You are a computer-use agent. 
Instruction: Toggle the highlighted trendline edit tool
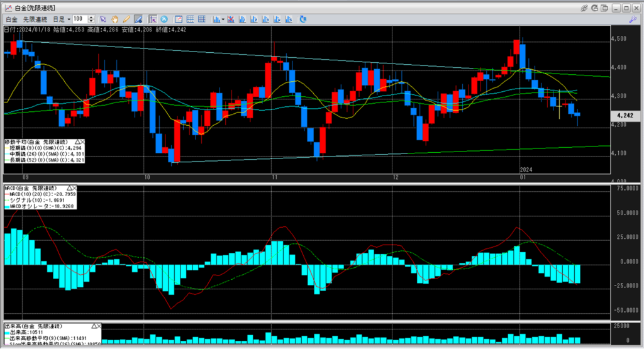point(138,19)
